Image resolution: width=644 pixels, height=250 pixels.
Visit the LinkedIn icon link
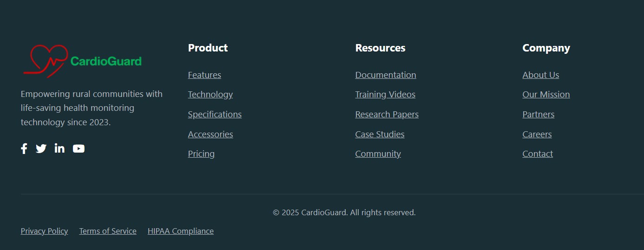[59, 148]
